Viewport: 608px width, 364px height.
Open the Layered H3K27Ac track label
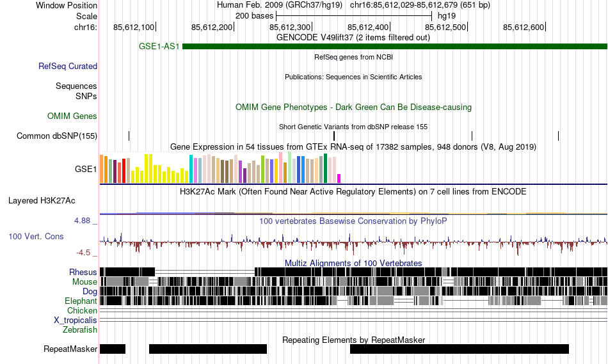(x=42, y=200)
